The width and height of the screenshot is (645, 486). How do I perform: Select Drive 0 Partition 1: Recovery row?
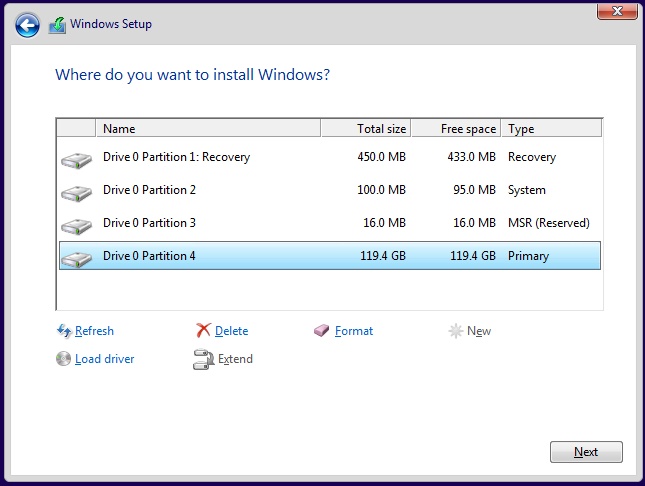(x=329, y=157)
